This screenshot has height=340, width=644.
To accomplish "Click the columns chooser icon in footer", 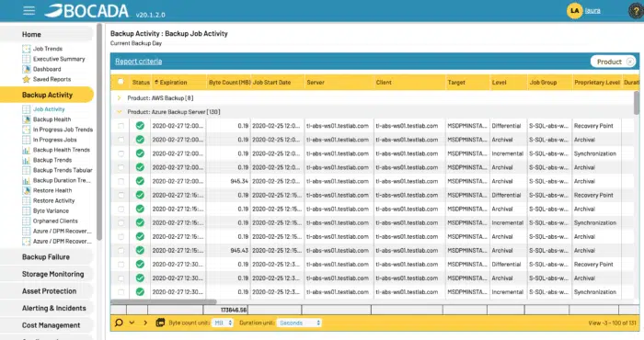I will 160,323.
